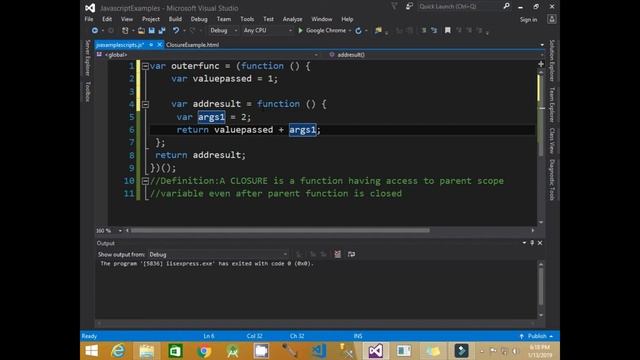Click the split editor handle above the scrollbar
This screenshot has height=360, width=640.
pos(541,64)
